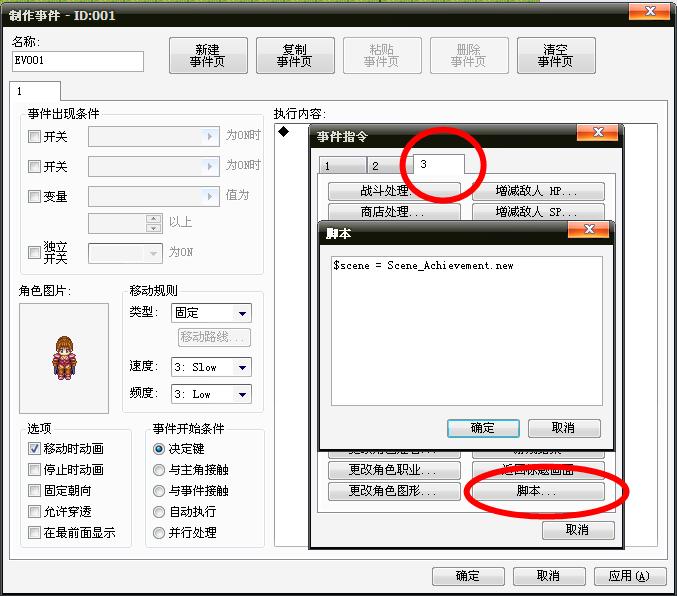Click the 删除事件页 button
Screen dimensions: 677x596
coord(469,56)
